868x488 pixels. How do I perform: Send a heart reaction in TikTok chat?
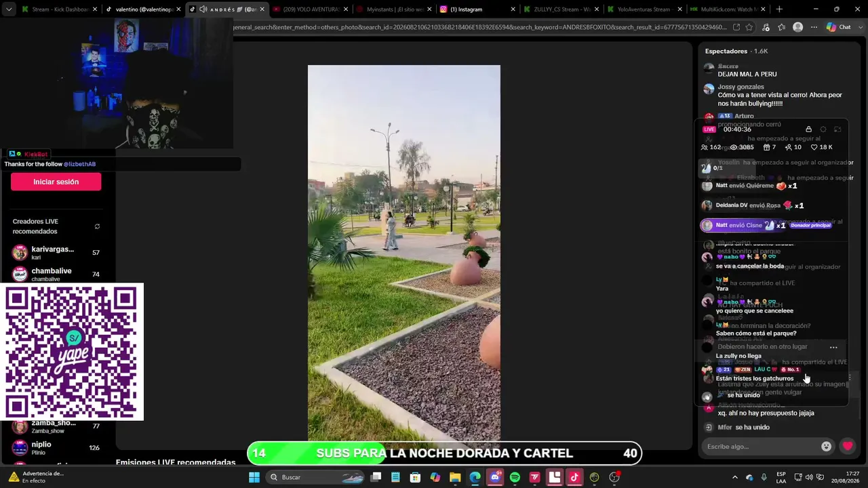click(x=847, y=446)
